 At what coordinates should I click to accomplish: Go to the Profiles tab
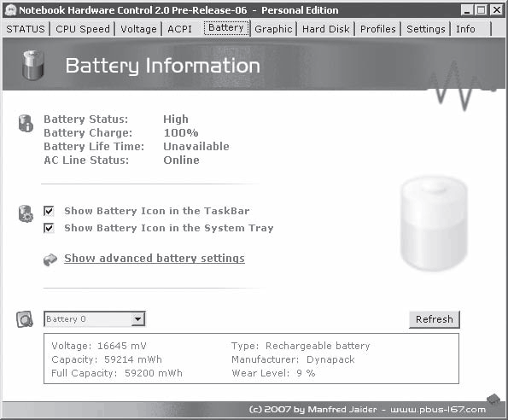tap(377, 29)
